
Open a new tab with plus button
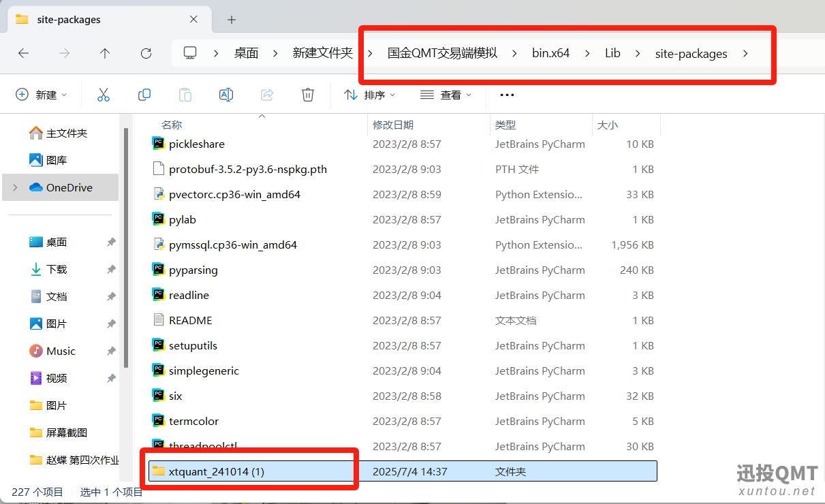232,20
